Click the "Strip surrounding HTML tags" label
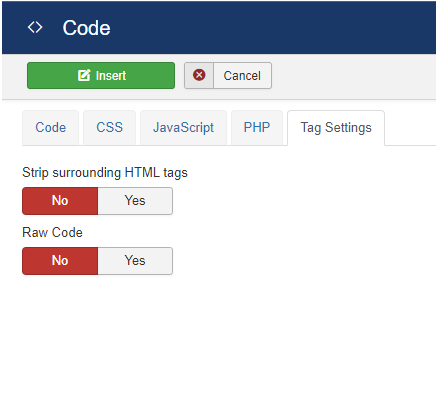The width and height of the screenshot is (436, 408). [105, 173]
